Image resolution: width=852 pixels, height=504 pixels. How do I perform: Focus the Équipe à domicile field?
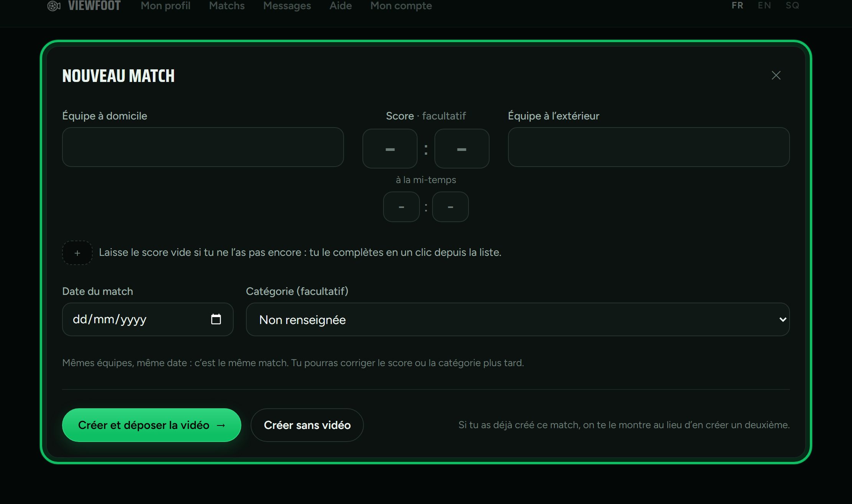coord(203,147)
